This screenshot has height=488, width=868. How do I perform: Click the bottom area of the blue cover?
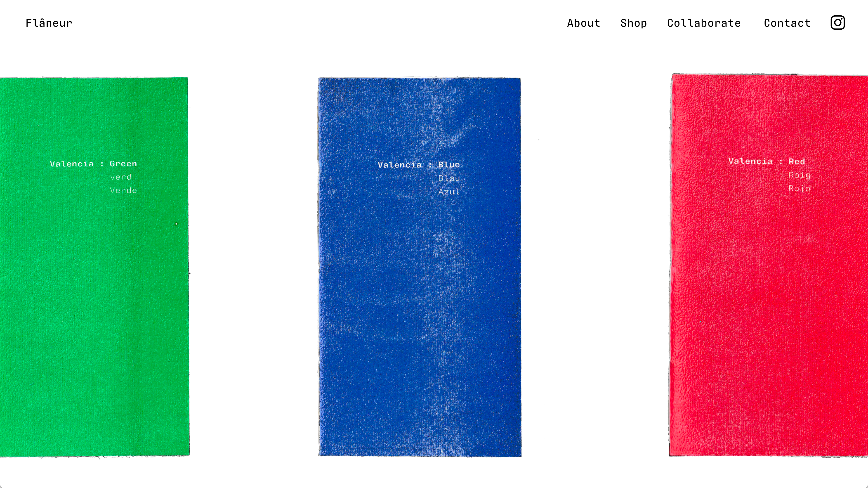pos(420,421)
